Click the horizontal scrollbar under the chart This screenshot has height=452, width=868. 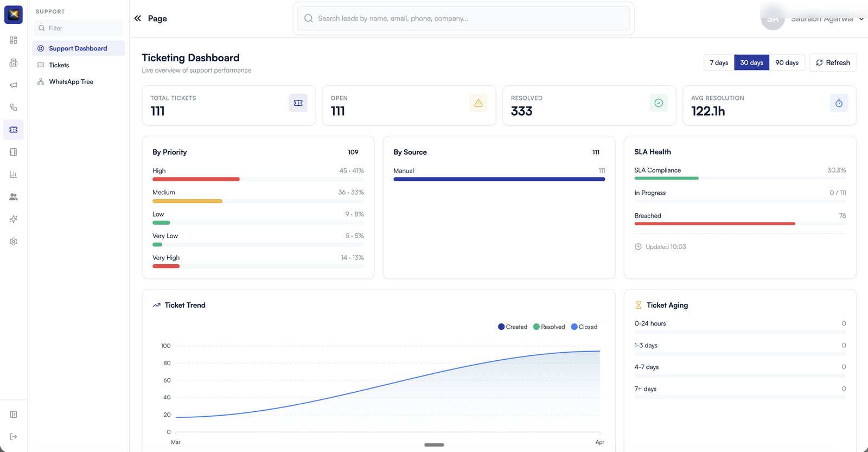pyautogui.click(x=434, y=445)
